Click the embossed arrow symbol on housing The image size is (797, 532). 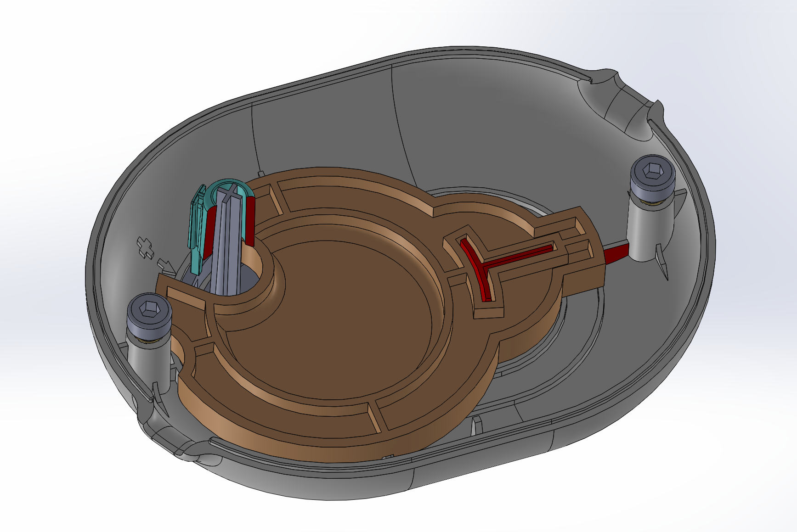[x=166, y=266]
